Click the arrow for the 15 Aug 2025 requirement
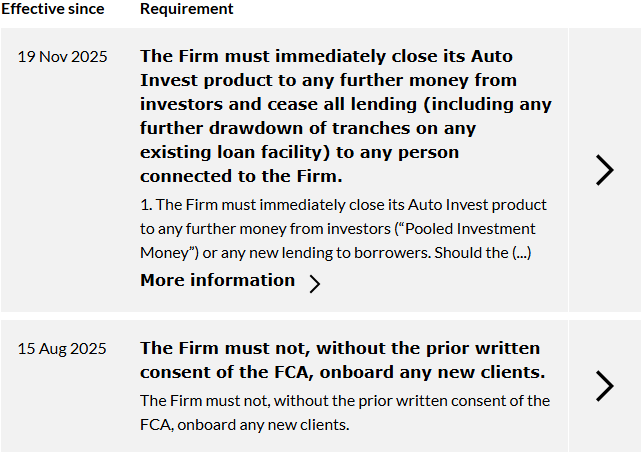Screen dimensions: 644x457 (x=604, y=386)
